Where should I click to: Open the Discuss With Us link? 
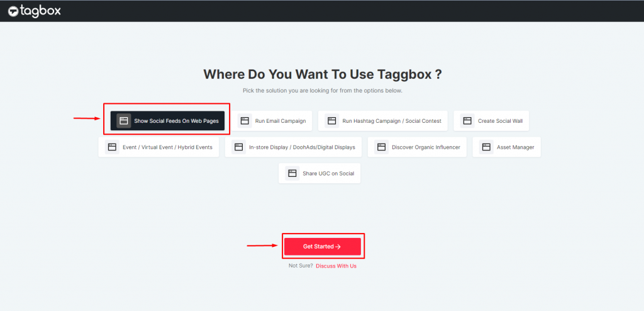coord(336,266)
